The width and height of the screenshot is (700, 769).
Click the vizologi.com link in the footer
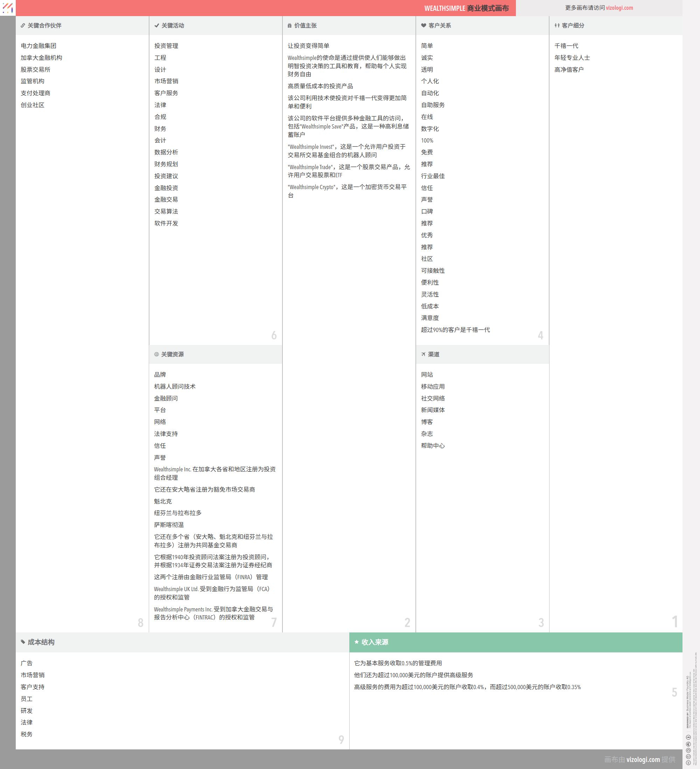[643, 760]
